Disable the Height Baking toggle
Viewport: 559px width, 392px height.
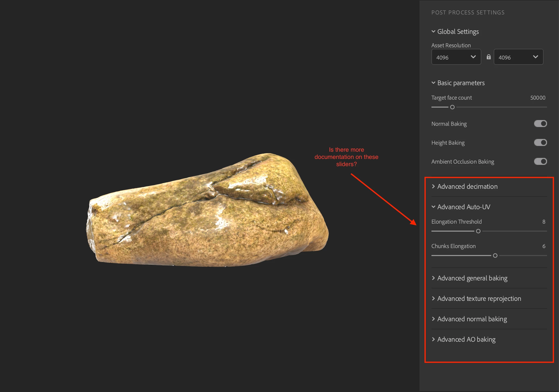click(540, 142)
